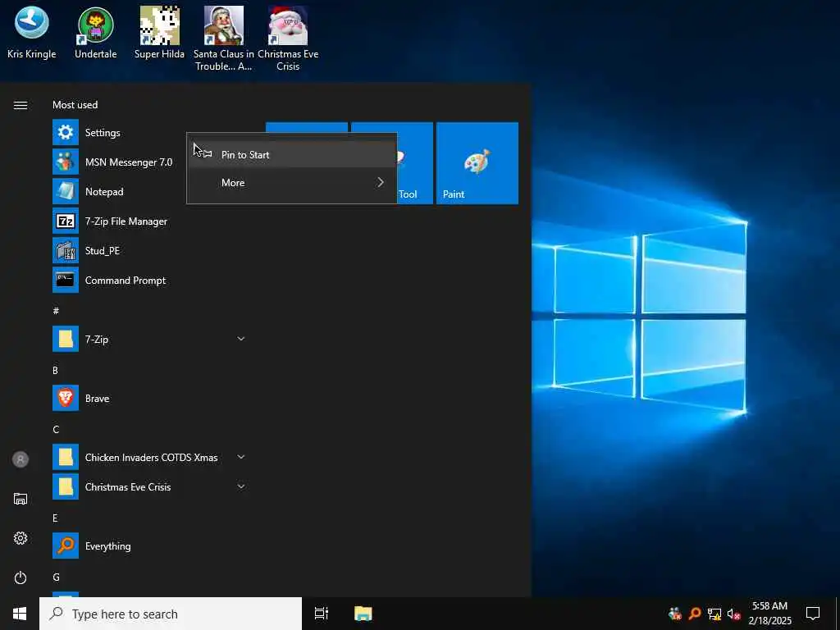This screenshot has height=630, width=840.
Task: Open the Stud_PE application icon
Action: pyautogui.click(x=66, y=250)
